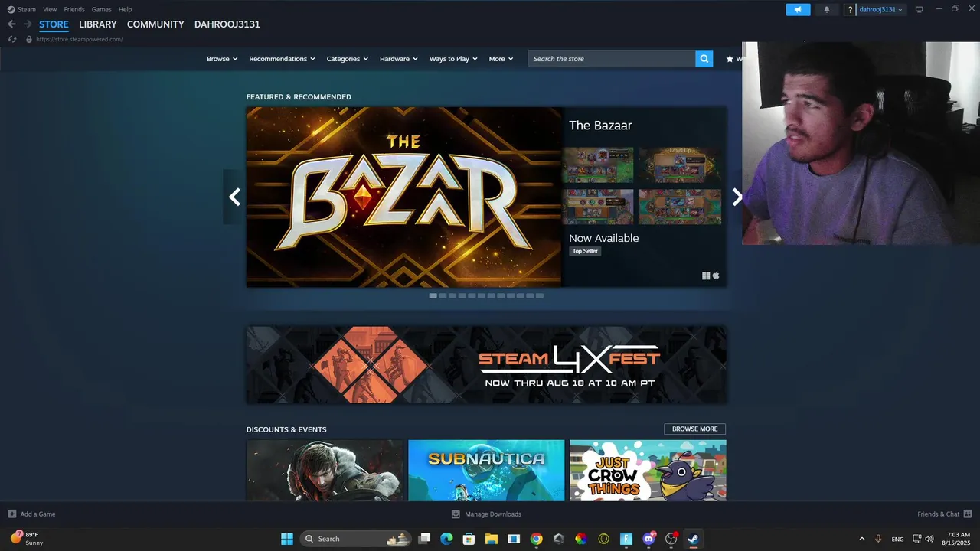
Task: Open volume control in system tray
Action: tap(929, 539)
